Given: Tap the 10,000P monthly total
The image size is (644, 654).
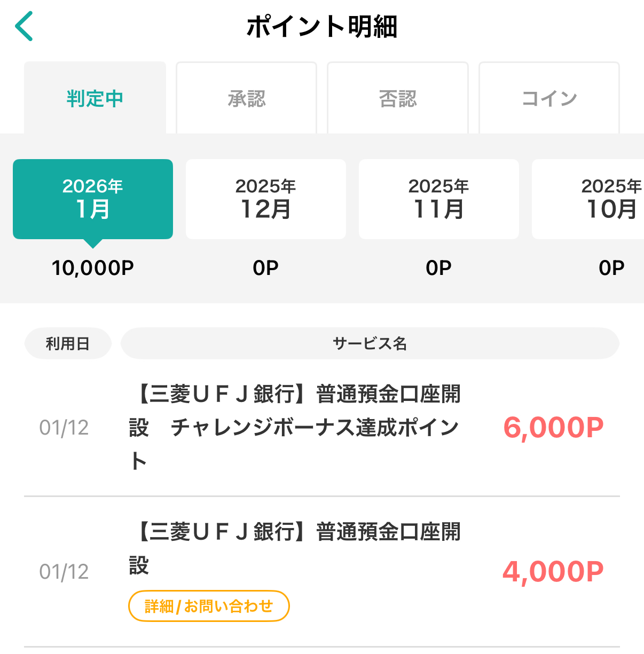Looking at the screenshot, I should [93, 268].
